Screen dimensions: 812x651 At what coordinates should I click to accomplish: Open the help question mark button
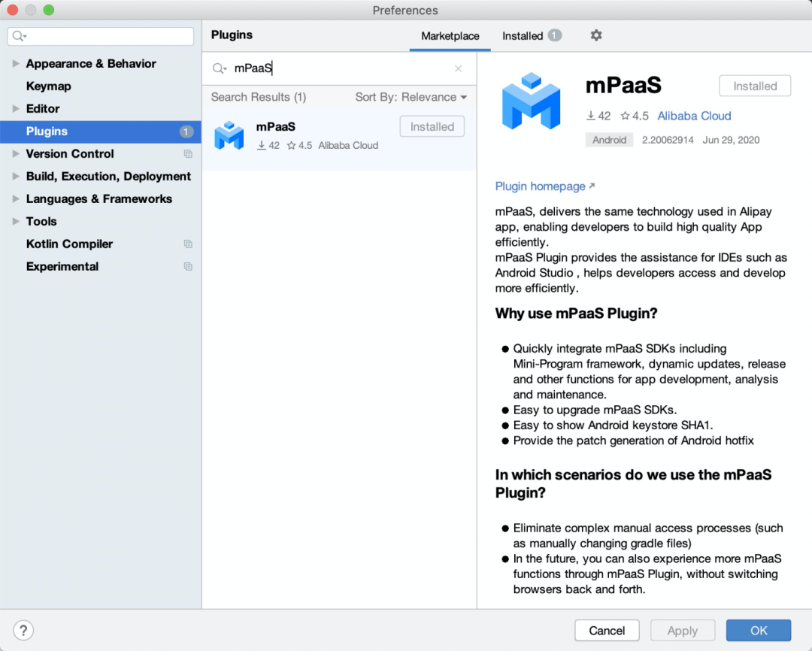(x=23, y=630)
